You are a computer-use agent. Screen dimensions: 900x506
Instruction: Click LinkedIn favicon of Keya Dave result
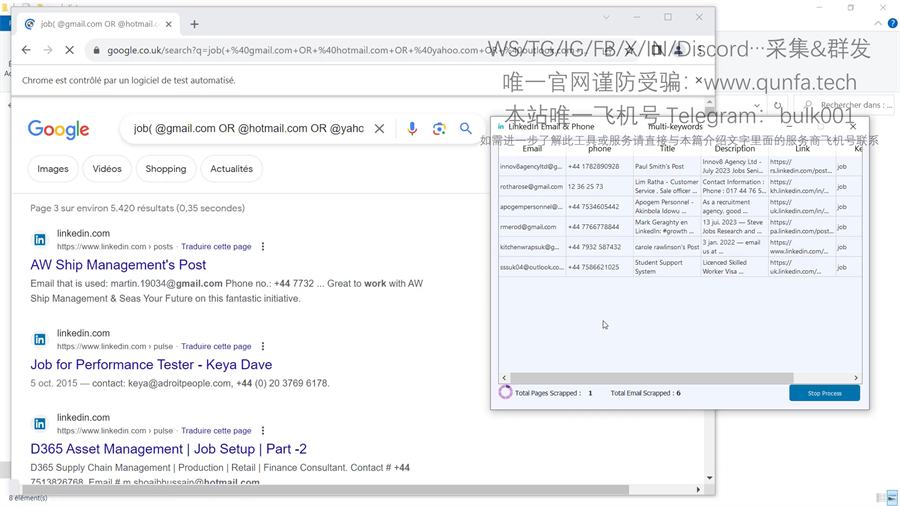tap(40, 340)
